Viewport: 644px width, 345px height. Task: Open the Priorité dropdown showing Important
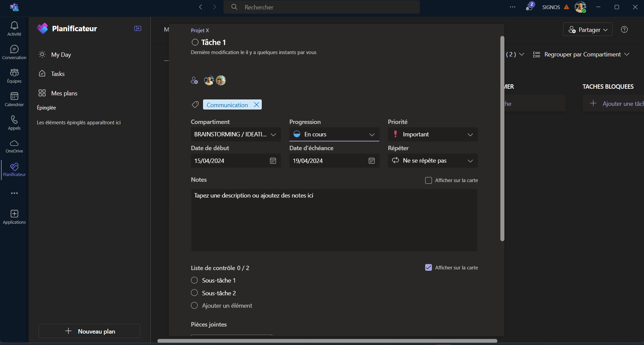(x=433, y=134)
